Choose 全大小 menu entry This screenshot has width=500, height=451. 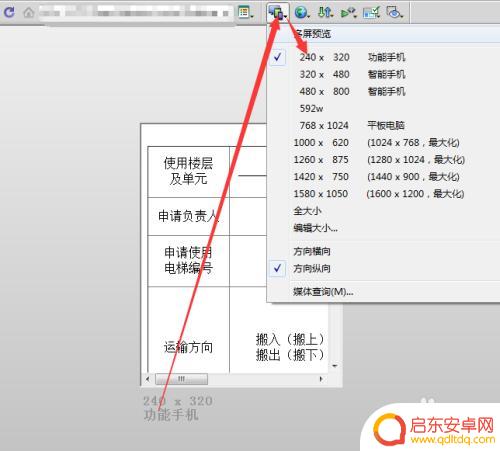coord(383,211)
